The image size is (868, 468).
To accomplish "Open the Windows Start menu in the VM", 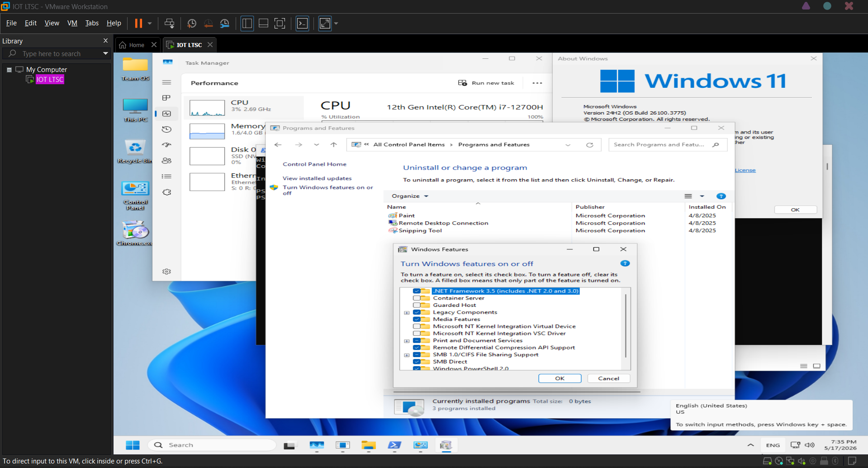I will point(133,445).
